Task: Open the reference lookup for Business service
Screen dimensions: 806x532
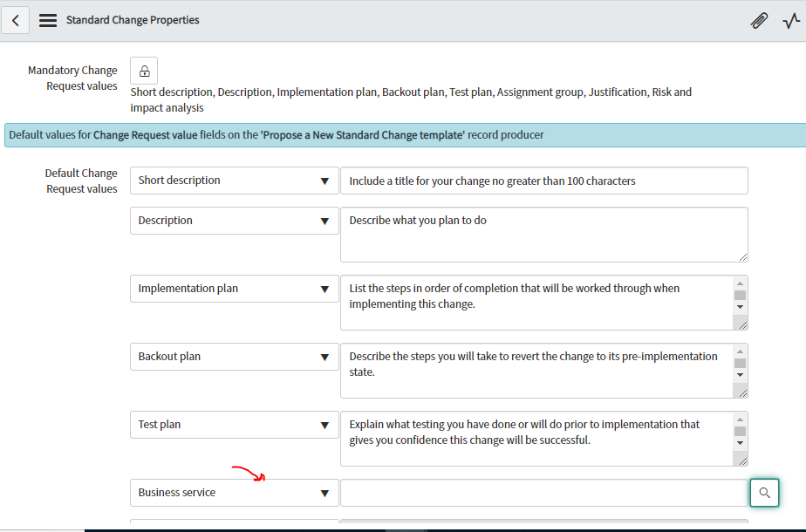Action: click(764, 493)
